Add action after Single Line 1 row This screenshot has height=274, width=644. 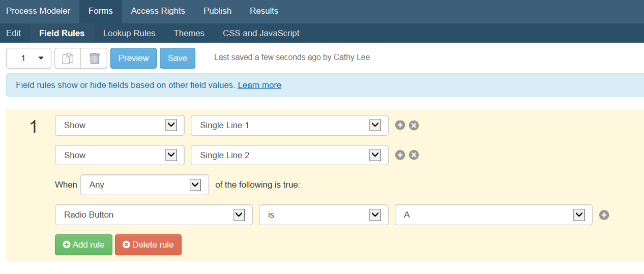click(x=400, y=125)
